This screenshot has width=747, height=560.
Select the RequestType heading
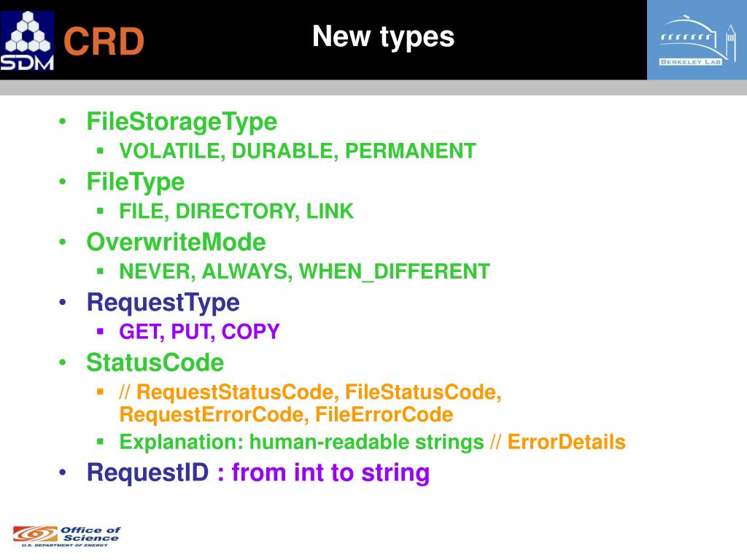[163, 303]
